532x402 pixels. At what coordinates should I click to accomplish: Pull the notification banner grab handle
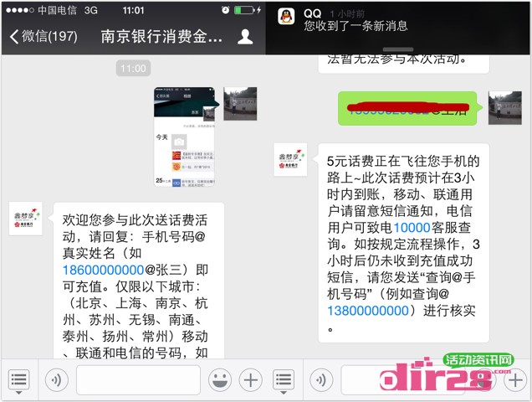pos(398,49)
